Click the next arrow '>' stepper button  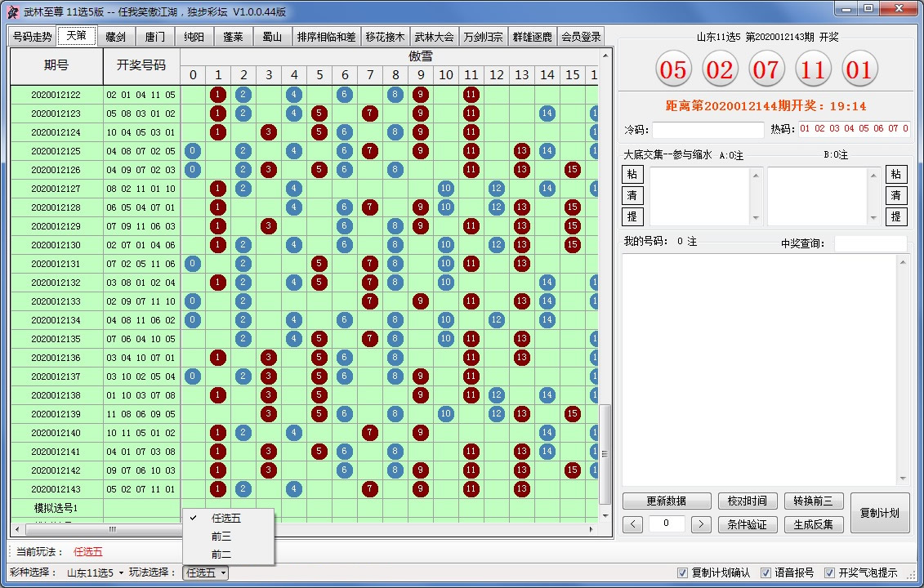[x=701, y=524]
